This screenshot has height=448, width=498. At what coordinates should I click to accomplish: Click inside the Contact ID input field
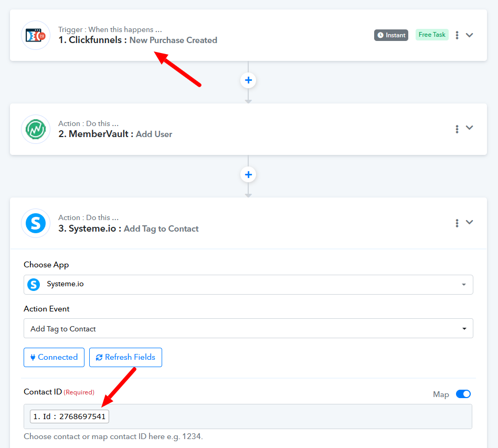[x=248, y=416]
